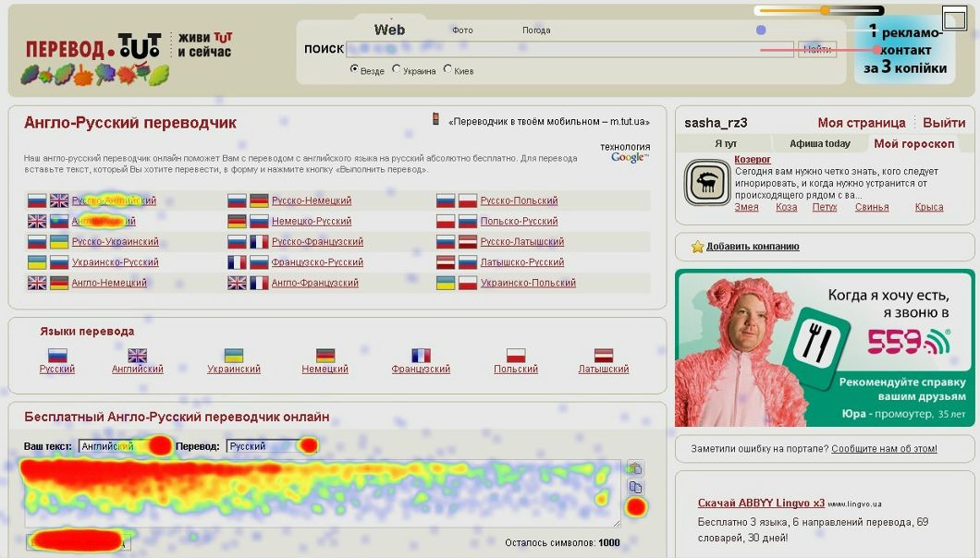980x558 pixels.
Task: Switch to the Афиша today tab
Action: [x=819, y=144]
